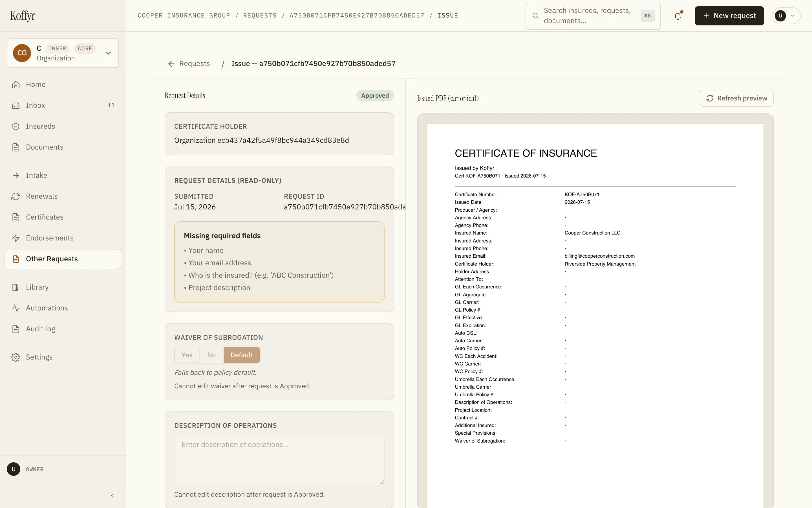This screenshot has height=508, width=812.
Task: Click the Koffyr logo
Action: [23, 16]
